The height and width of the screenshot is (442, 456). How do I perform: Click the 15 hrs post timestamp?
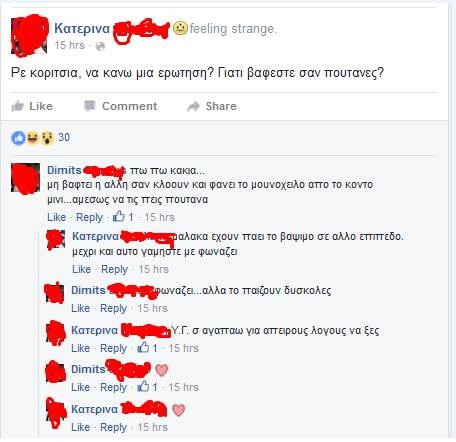[x=70, y=45]
